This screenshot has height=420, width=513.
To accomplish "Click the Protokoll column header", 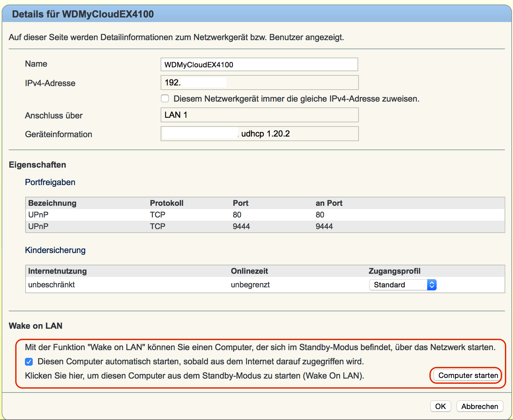I will point(167,203).
